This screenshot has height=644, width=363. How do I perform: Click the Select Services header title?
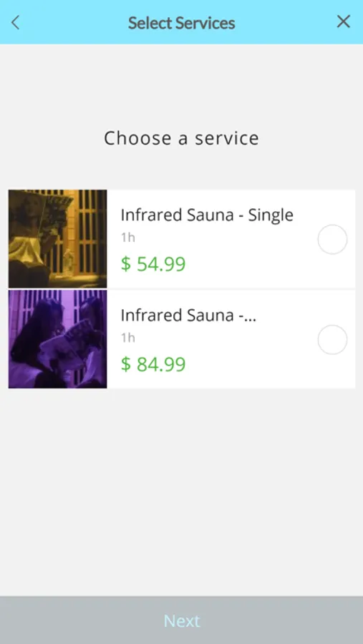pyautogui.click(x=181, y=23)
